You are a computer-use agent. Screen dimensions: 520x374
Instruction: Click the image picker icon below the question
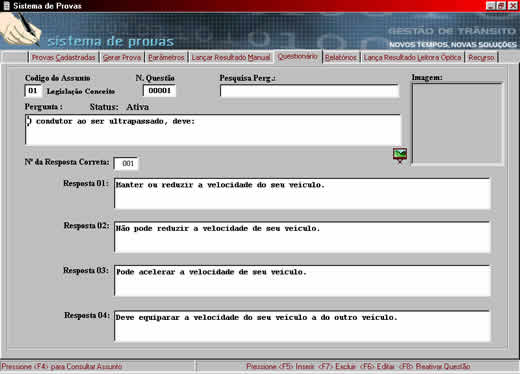400,155
